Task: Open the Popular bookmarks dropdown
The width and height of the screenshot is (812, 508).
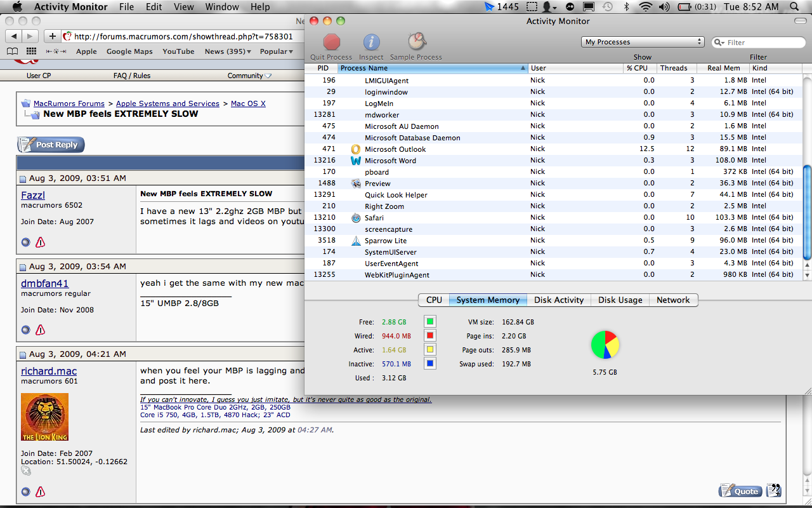Action: [277, 51]
